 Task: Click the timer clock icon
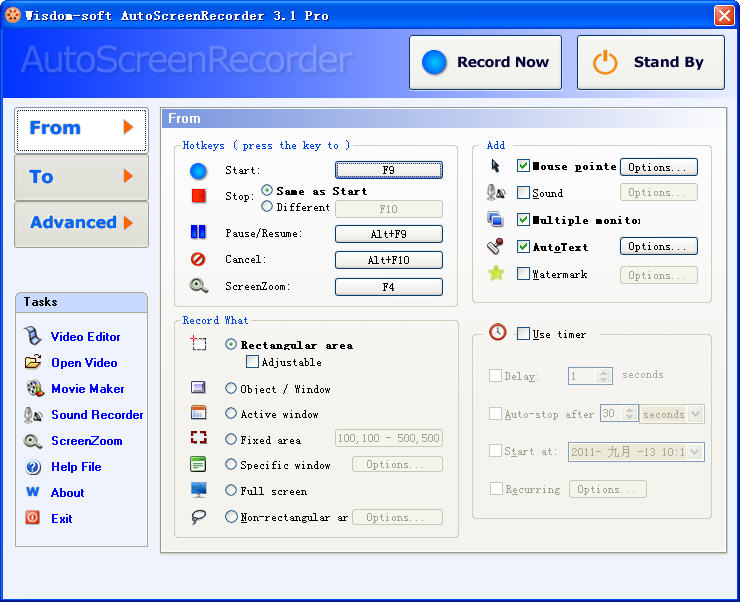[497, 332]
